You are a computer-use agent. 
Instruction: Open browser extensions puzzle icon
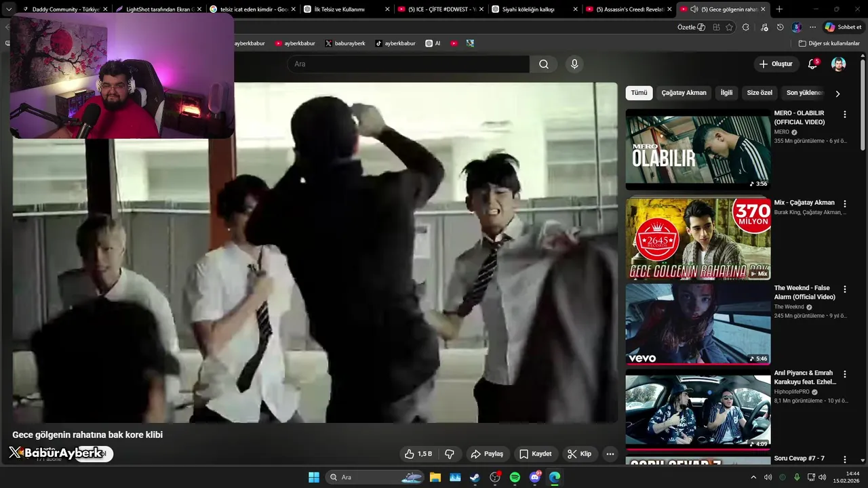tap(746, 27)
